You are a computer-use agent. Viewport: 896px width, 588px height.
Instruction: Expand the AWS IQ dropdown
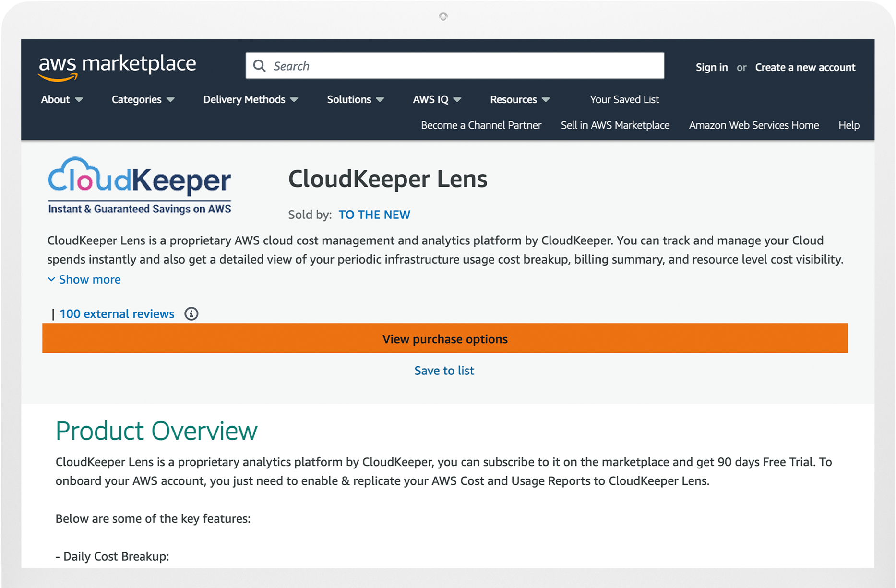[x=437, y=99]
